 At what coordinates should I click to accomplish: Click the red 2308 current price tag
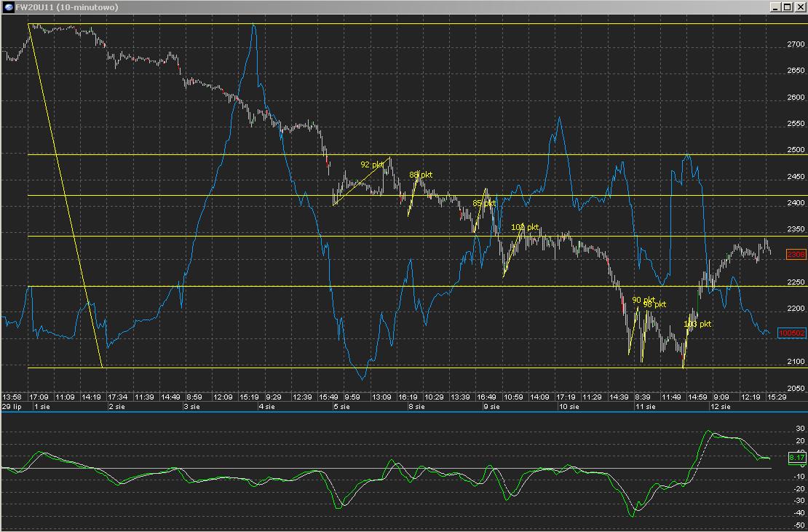[x=796, y=254]
